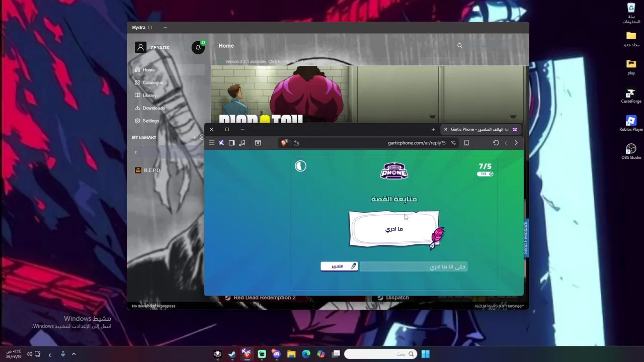Open volume control in system tray

(x=30, y=354)
